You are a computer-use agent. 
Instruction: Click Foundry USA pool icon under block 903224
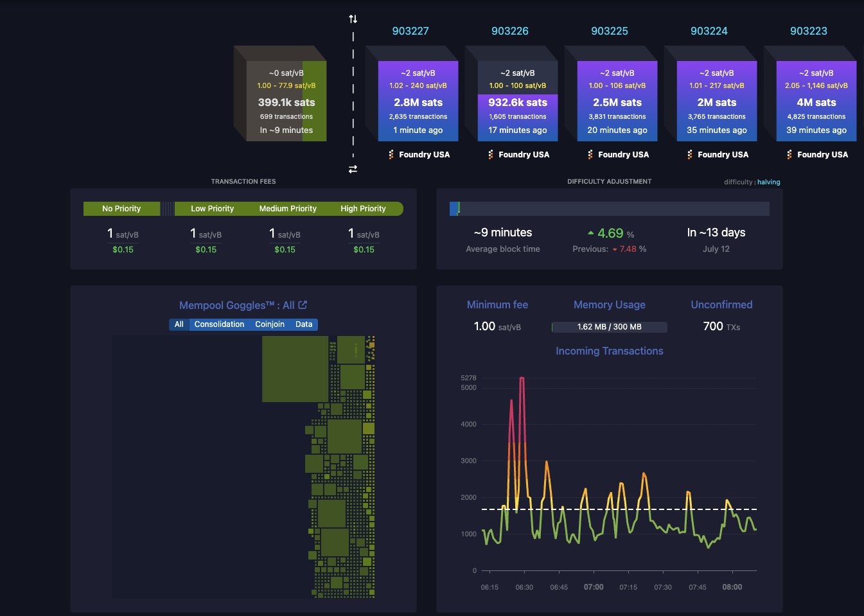pos(690,154)
